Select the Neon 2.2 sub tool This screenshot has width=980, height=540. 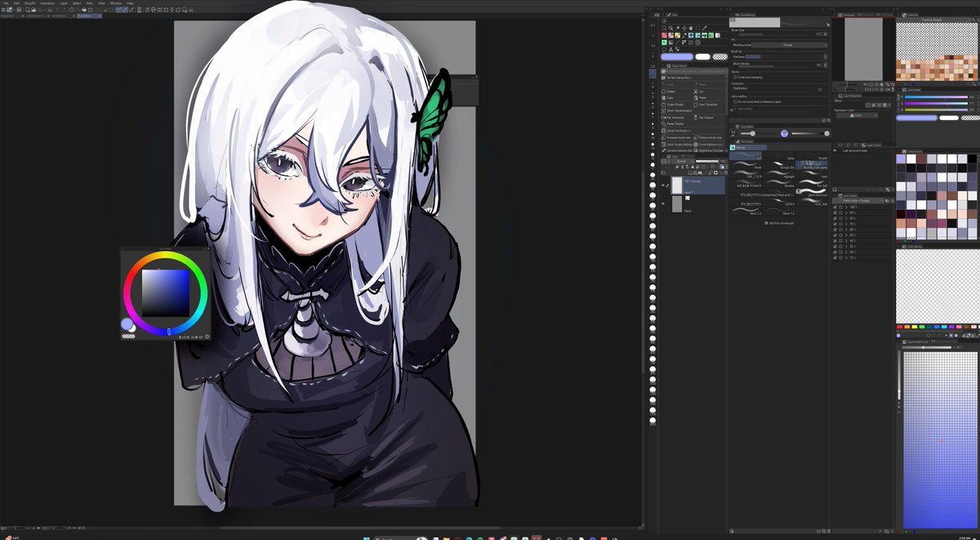(746, 211)
